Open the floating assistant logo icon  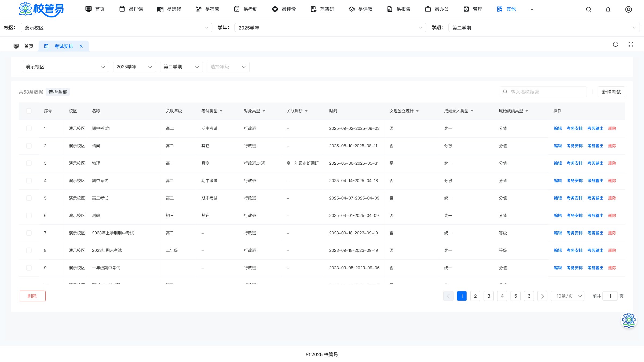(629, 320)
